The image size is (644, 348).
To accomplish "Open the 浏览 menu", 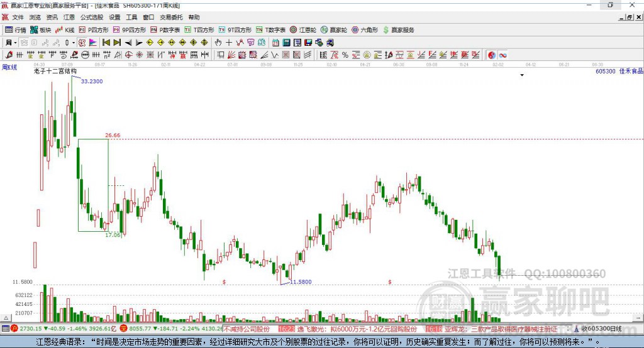I will (x=35, y=17).
